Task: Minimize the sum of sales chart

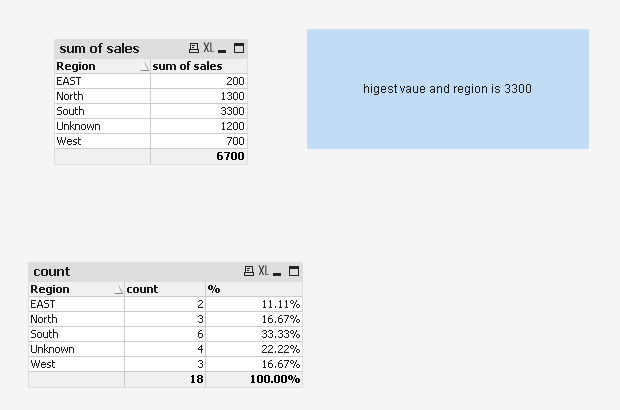Action: coord(223,49)
